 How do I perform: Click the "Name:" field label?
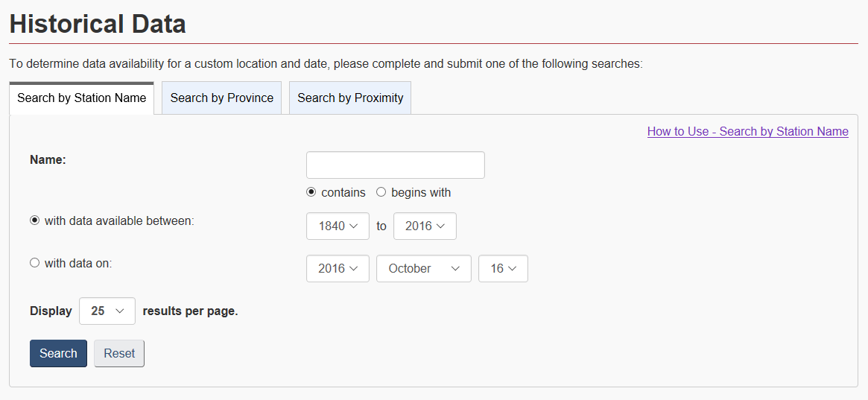click(48, 159)
